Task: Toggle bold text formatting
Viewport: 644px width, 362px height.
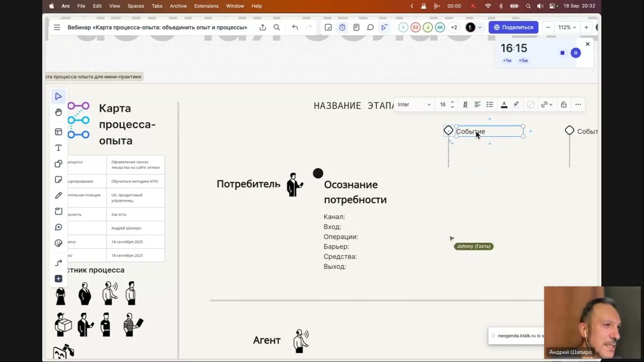Action: (x=465, y=105)
